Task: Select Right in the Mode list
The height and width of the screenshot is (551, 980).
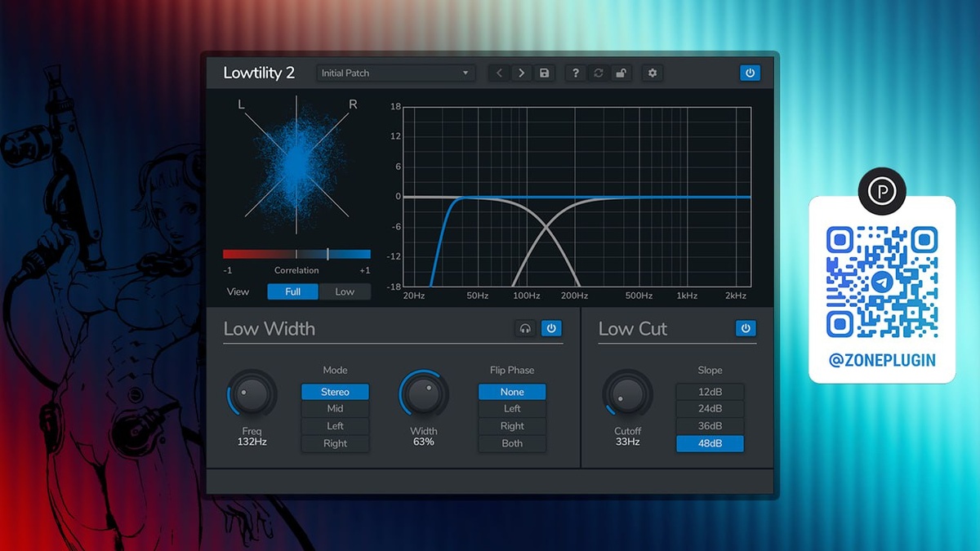Action: click(x=335, y=443)
